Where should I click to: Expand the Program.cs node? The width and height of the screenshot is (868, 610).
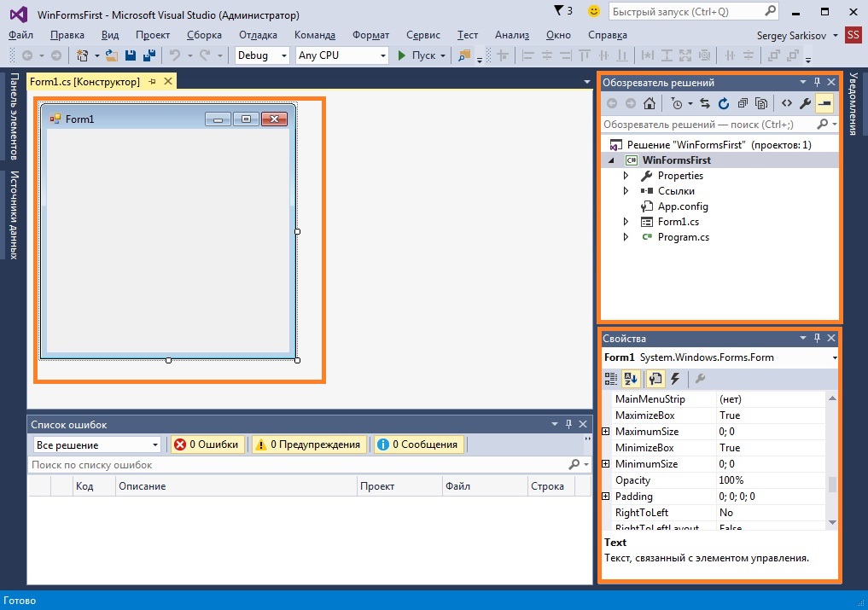(x=626, y=237)
